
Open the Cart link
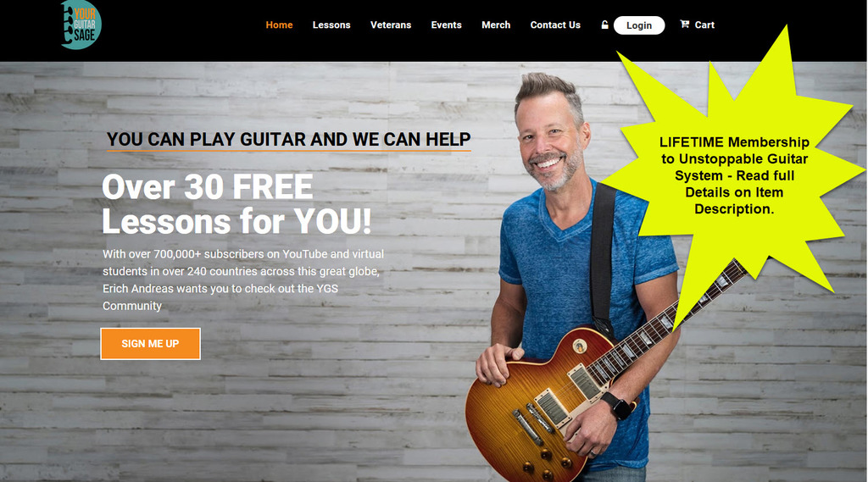[x=704, y=25]
